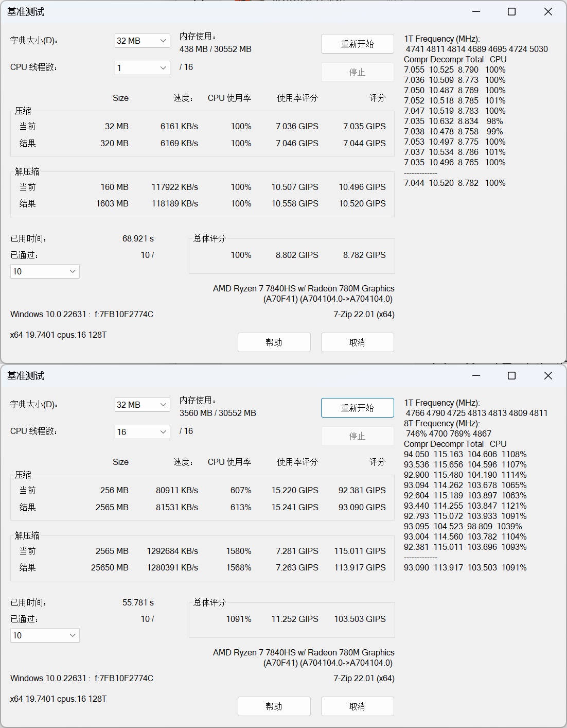Select total rating 8.782 GIPS value
567x728 pixels.
(x=364, y=255)
